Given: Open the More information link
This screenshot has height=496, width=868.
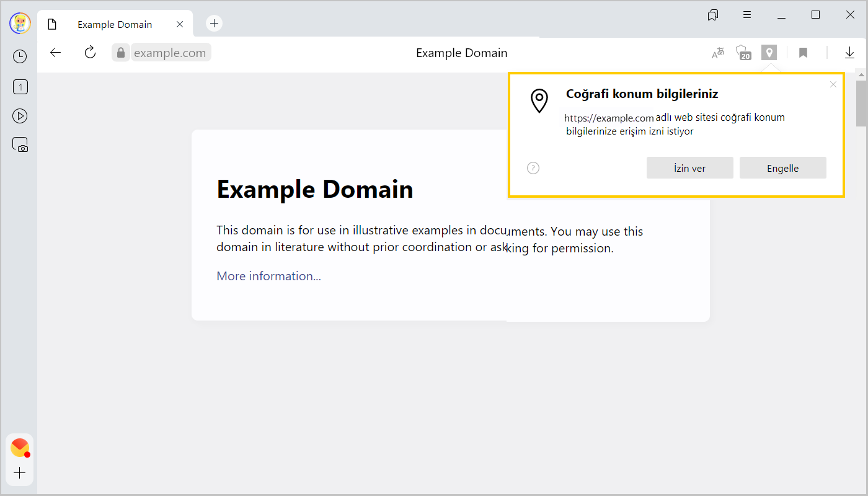Looking at the screenshot, I should coord(268,276).
